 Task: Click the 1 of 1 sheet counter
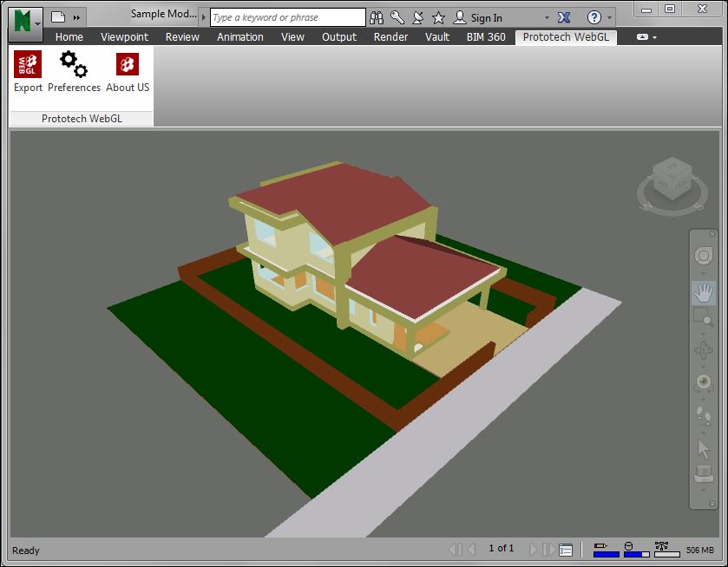[x=502, y=549]
